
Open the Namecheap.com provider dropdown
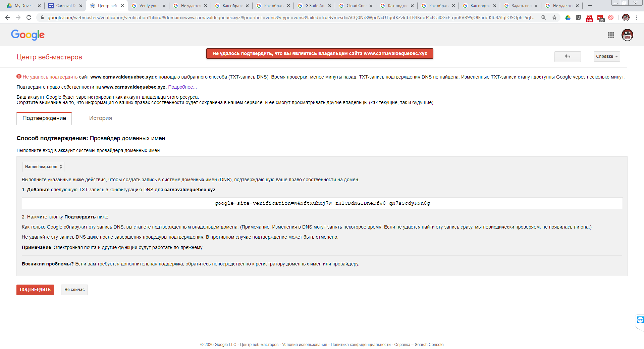[x=43, y=167]
